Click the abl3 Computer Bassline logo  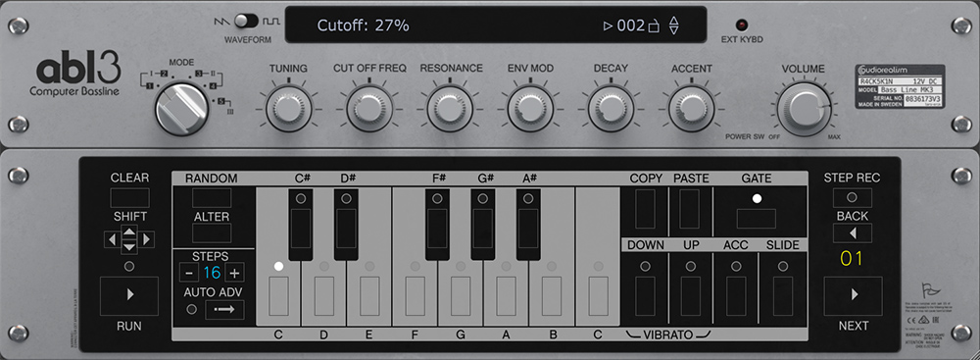pyautogui.click(x=75, y=74)
